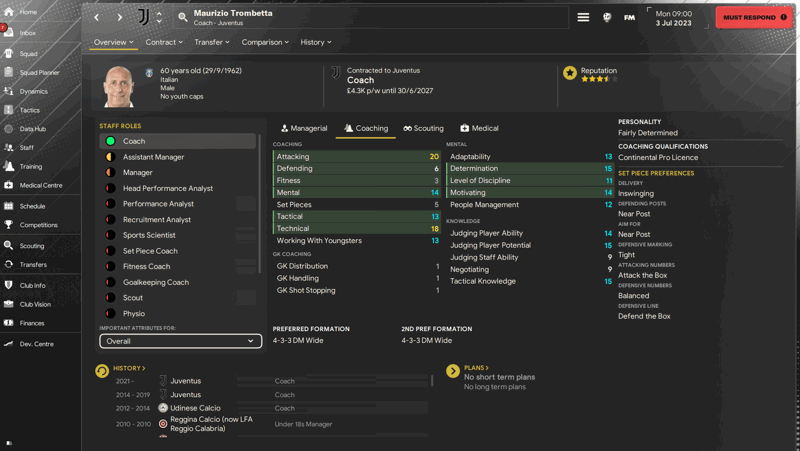
Task: Open the Medical Centre icon
Action: [9, 185]
